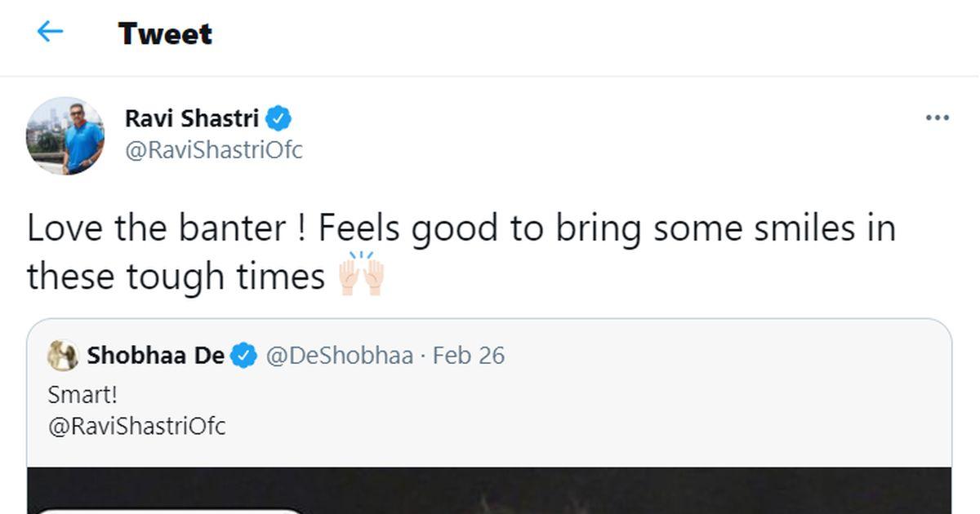Click the "these tough times" line of tweet
The image size is (980, 514).
tap(176, 276)
